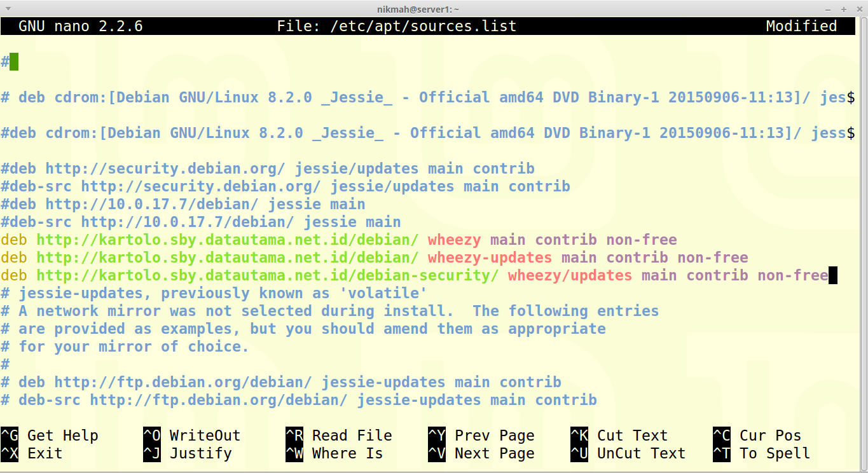Image resolution: width=868 pixels, height=473 pixels.
Task: Click the Read File shortcut label
Action: [352, 435]
